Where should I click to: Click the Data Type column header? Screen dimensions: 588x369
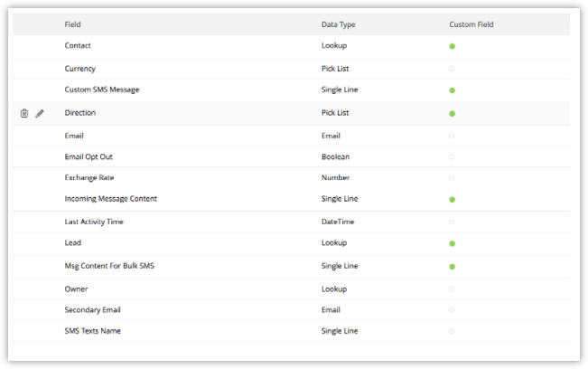338,24
